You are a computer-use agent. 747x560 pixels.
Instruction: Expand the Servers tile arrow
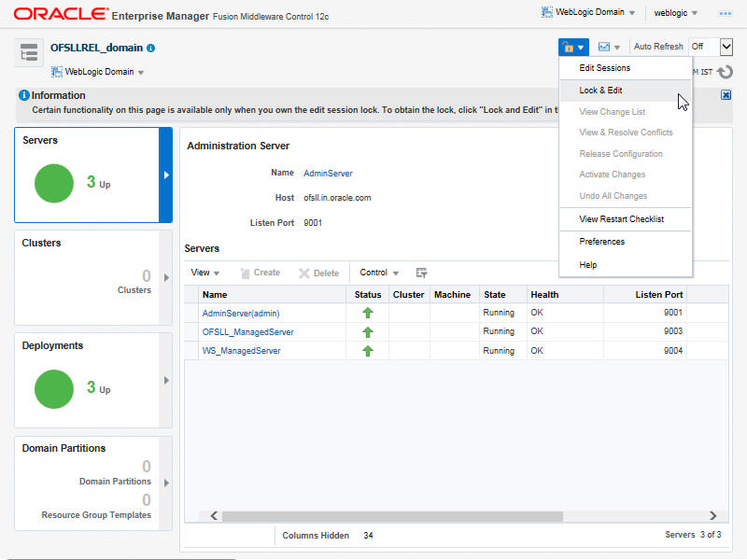166,175
